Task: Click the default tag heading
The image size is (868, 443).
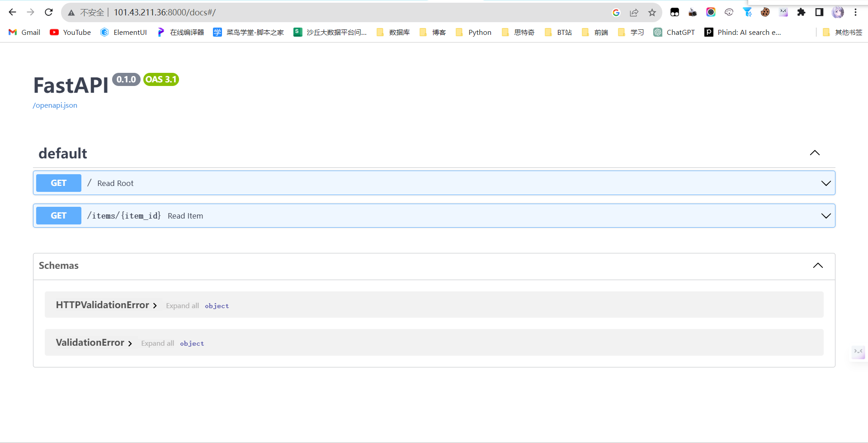Action: point(63,153)
